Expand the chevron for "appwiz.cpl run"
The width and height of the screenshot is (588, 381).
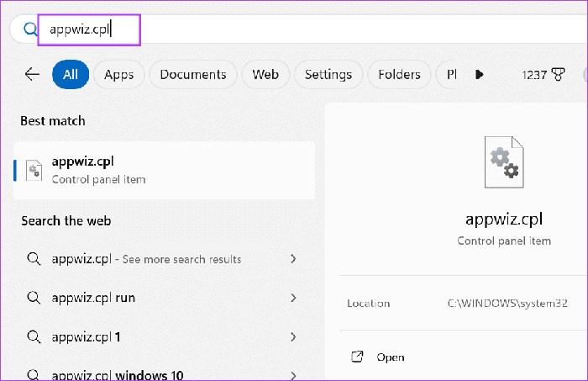point(293,298)
